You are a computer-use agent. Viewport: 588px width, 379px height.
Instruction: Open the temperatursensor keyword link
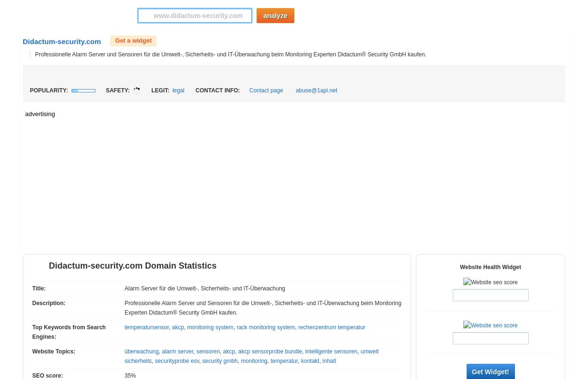[147, 327]
